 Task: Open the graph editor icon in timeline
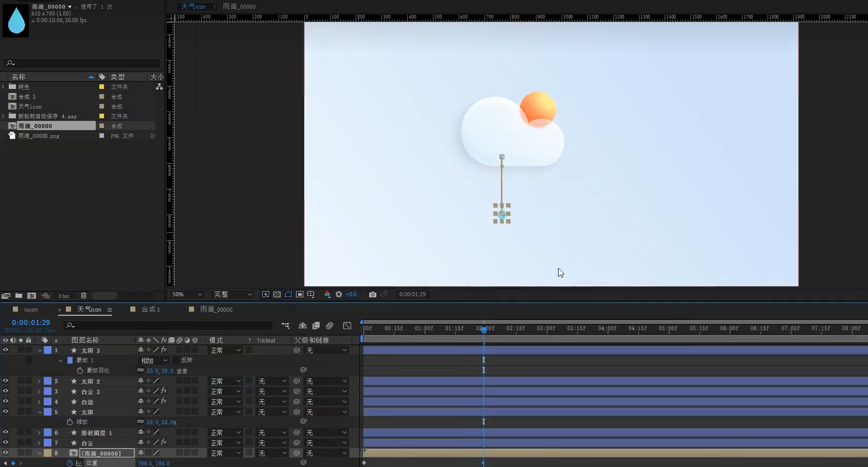pyautogui.click(x=347, y=326)
